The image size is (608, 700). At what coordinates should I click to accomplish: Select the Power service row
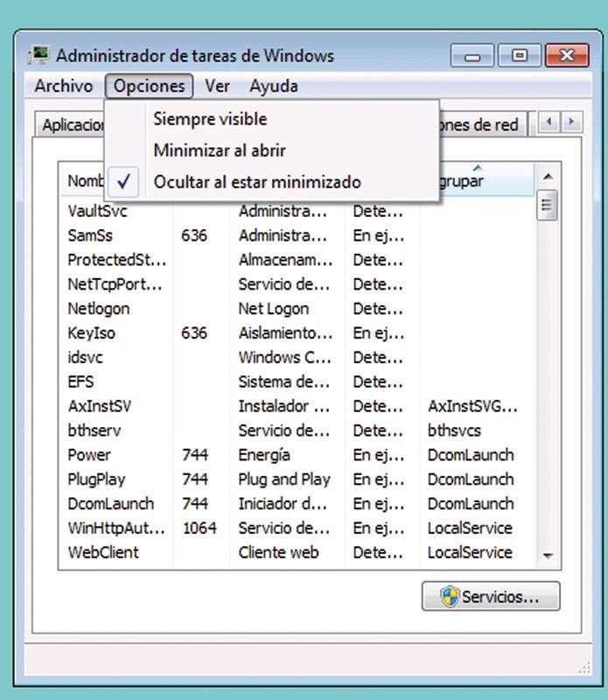click(297, 455)
